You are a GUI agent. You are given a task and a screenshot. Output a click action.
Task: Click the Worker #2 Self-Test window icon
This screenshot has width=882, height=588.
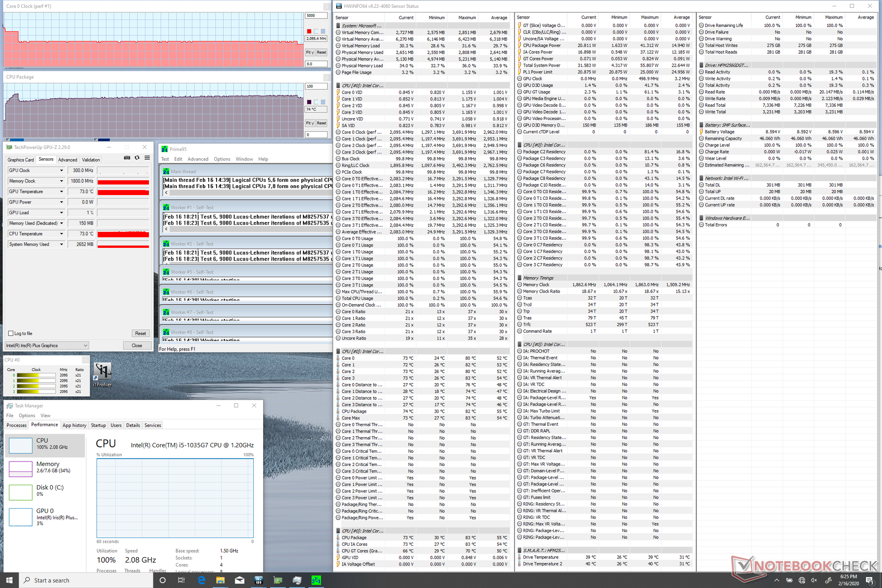[166, 244]
